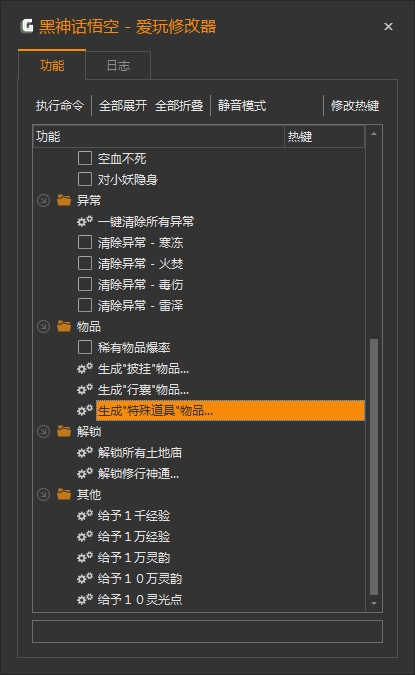This screenshot has width=415, height=675.
Task: Tick the 清除异常 - 火焚 checkbox
Action: click(85, 263)
